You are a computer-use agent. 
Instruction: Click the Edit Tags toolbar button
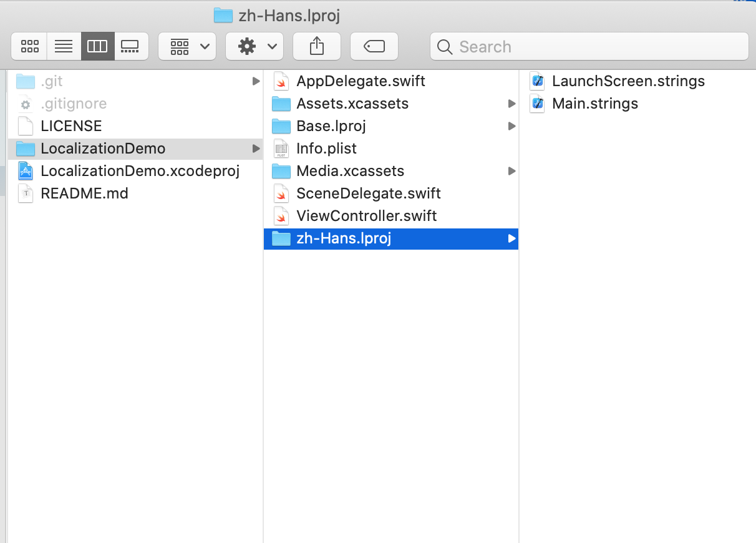click(x=374, y=46)
